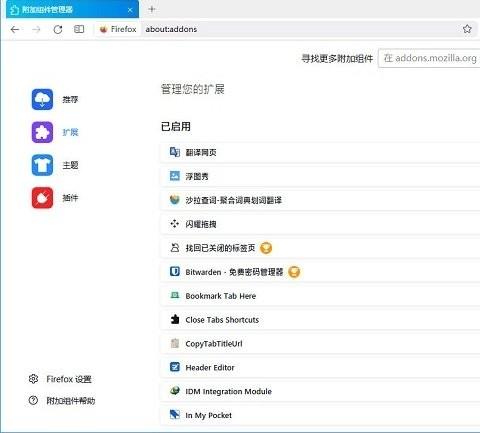
Task: Reload the about:addons page
Action: pyautogui.click(x=58, y=30)
